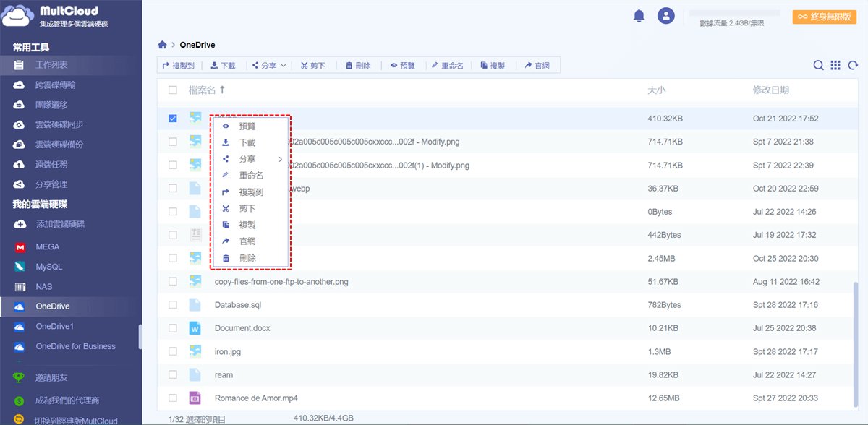The height and width of the screenshot is (425, 868).
Task: Uncheck the selected 410.32KB file checkbox
Action: [172, 119]
